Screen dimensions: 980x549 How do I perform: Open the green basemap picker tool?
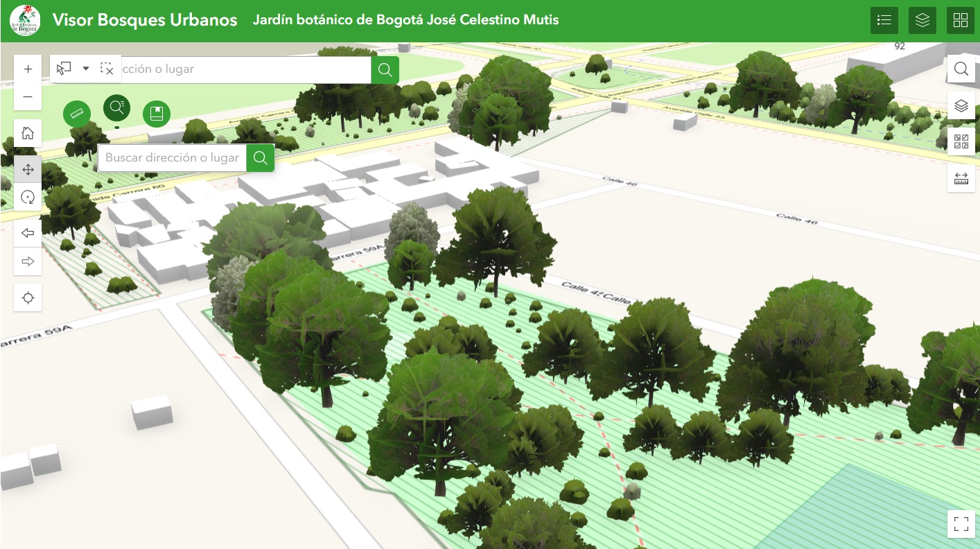(157, 113)
